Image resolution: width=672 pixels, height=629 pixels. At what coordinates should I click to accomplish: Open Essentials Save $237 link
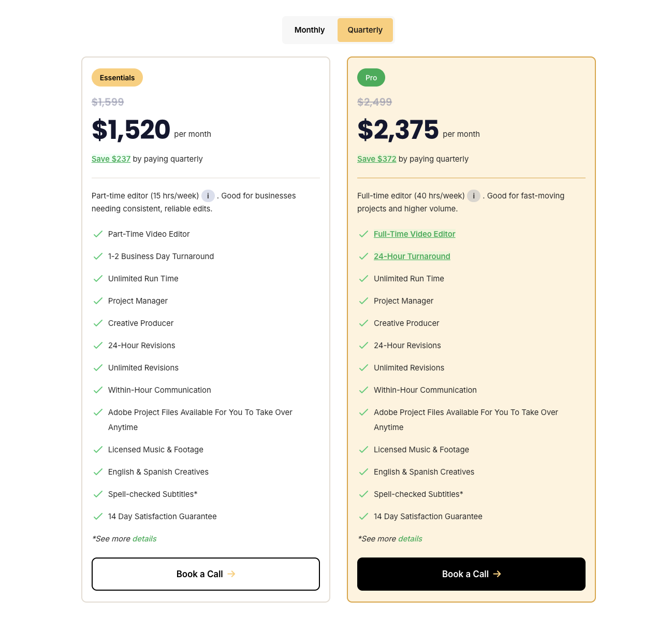pyautogui.click(x=111, y=159)
